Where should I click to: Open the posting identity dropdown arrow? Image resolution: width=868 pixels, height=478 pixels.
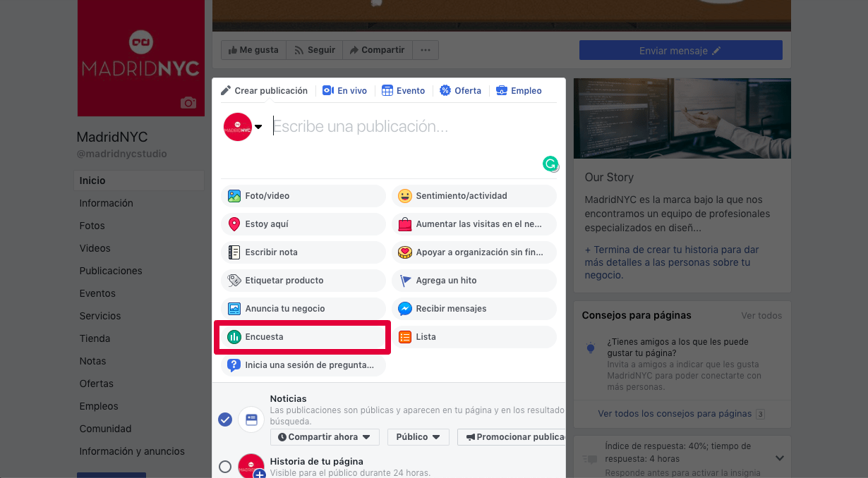(258, 127)
